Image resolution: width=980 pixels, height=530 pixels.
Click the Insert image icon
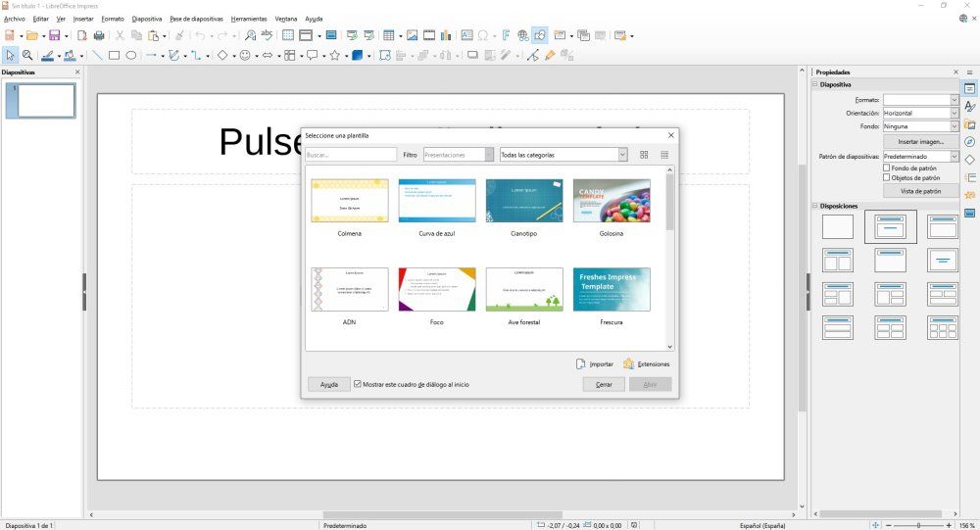tap(412, 35)
